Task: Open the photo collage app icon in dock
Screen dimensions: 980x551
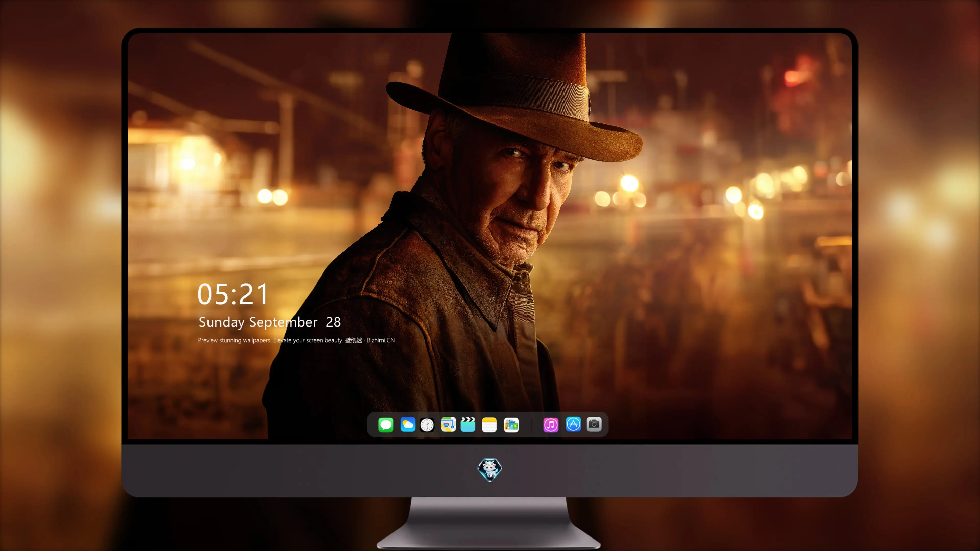Action: click(x=511, y=424)
